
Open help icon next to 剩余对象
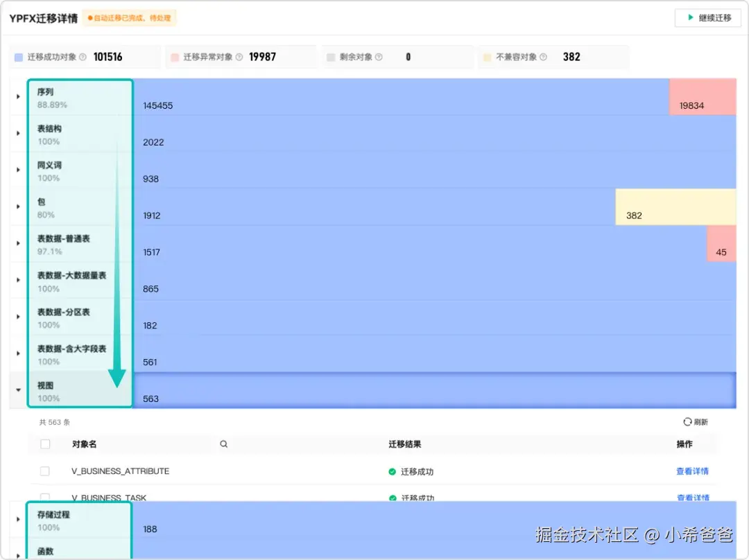point(379,57)
